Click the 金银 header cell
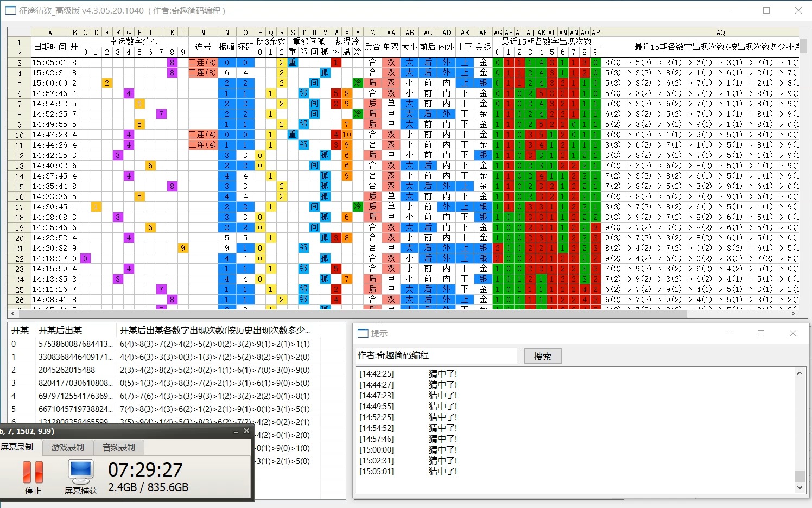Image resolution: width=812 pixels, height=508 pixels. pyautogui.click(x=483, y=47)
